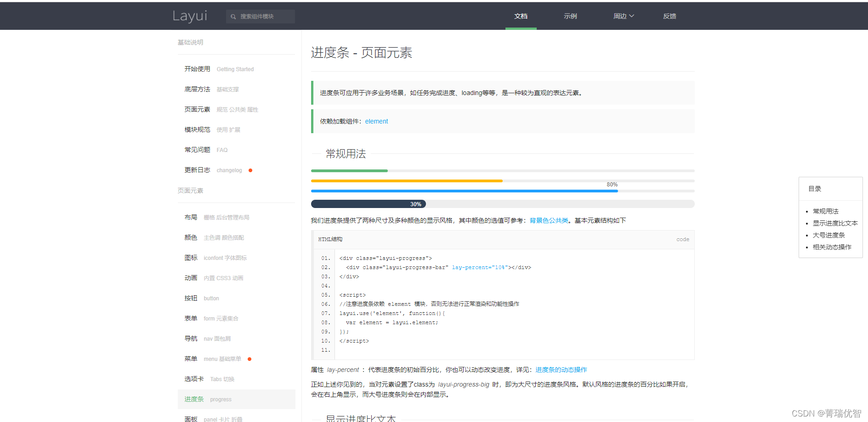Click the large dark 30% progress bar

369,204
